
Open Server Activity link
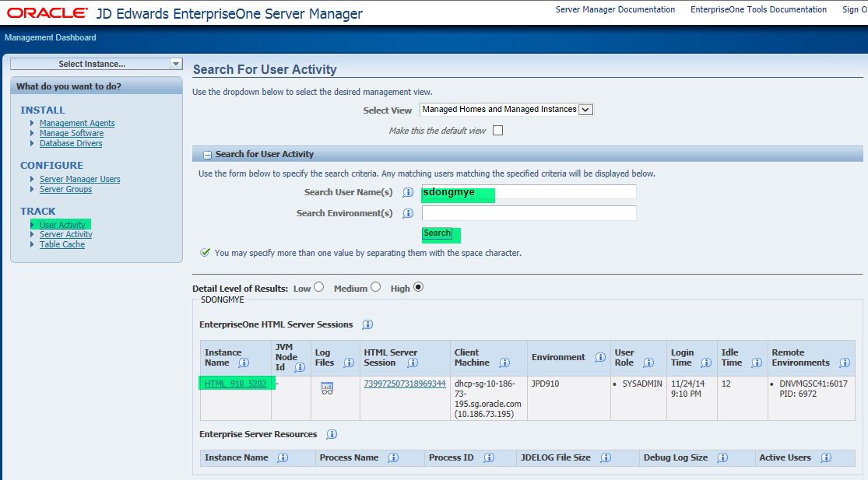click(x=66, y=234)
